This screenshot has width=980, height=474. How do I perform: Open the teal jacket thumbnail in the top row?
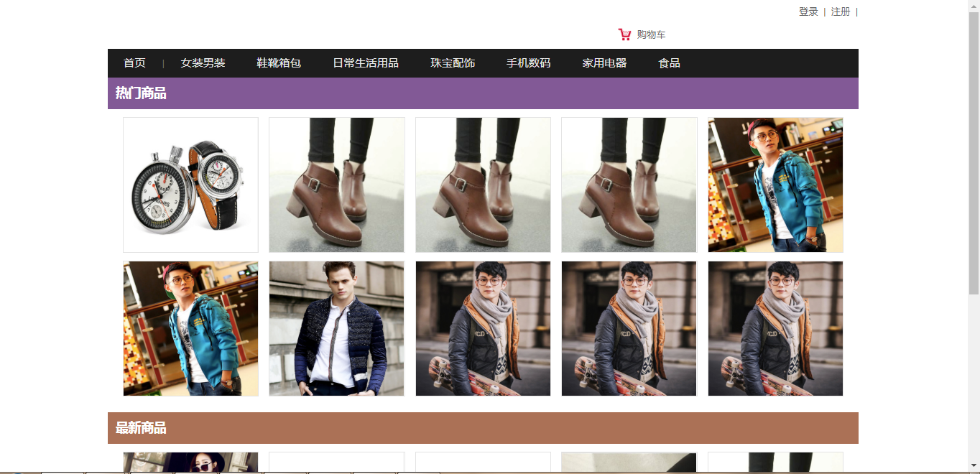[x=775, y=185]
